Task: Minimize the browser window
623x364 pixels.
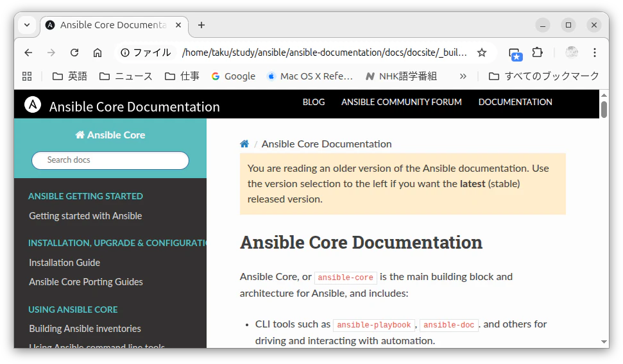Action: pos(543,25)
